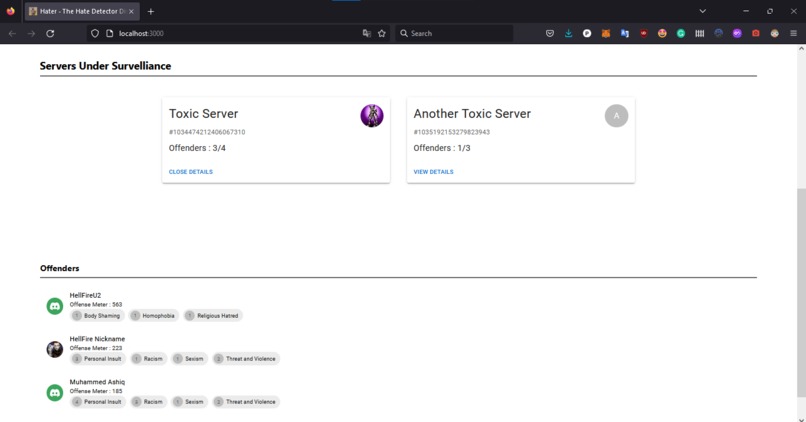
Task: Click the Muhammed Ashiq username
Action: tap(97, 382)
